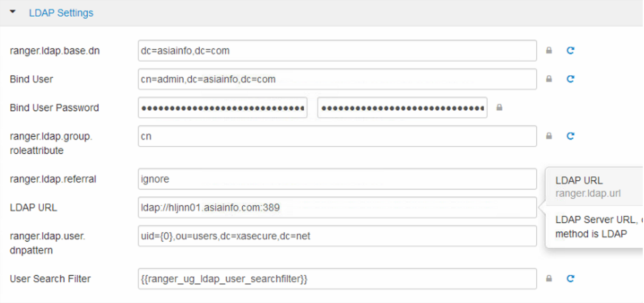Reset ranger.ldap.base.dn with refresh icon

tap(570, 50)
